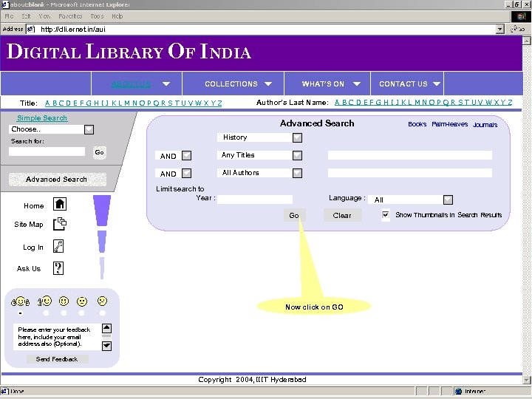Click the Log In key icon
The image size is (532, 399).
pos(58,246)
